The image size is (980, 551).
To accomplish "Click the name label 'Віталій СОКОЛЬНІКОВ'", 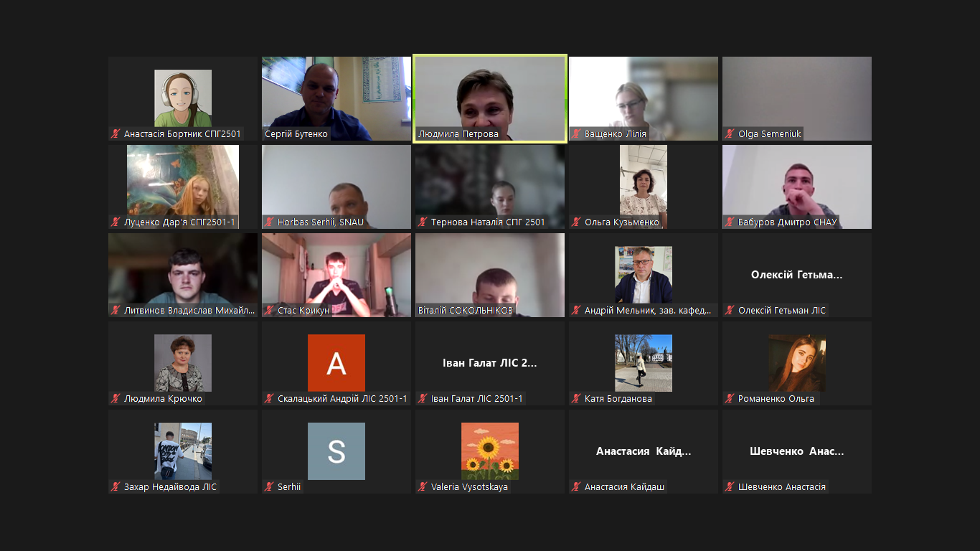I will click(466, 311).
